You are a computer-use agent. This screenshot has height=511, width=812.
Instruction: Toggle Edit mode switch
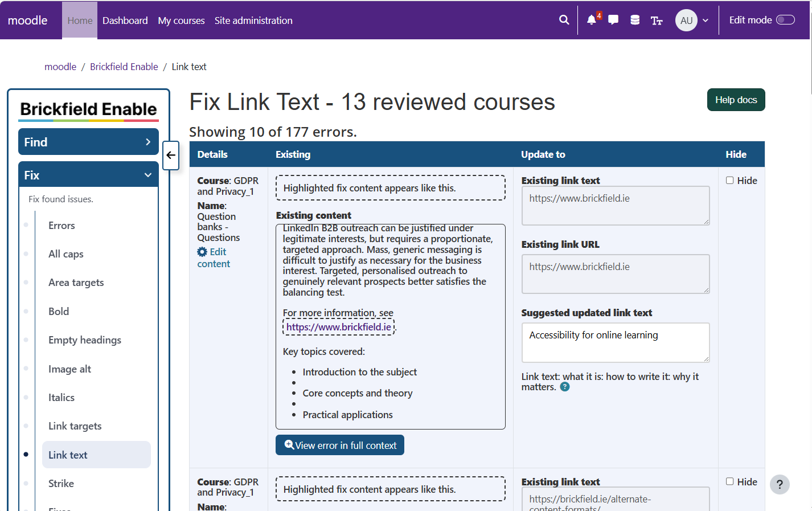pyautogui.click(x=786, y=20)
